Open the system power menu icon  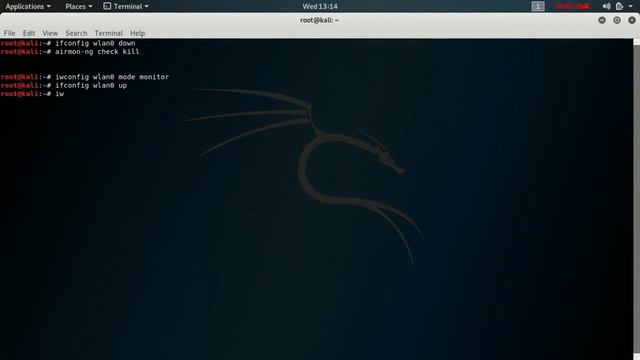pyautogui.click(x=620, y=6)
